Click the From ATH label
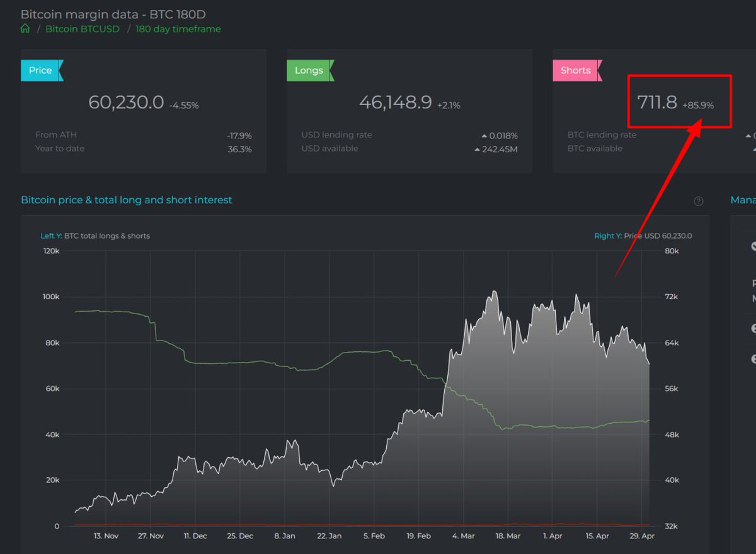The height and width of the screenshot is (554, 756). 56,135
